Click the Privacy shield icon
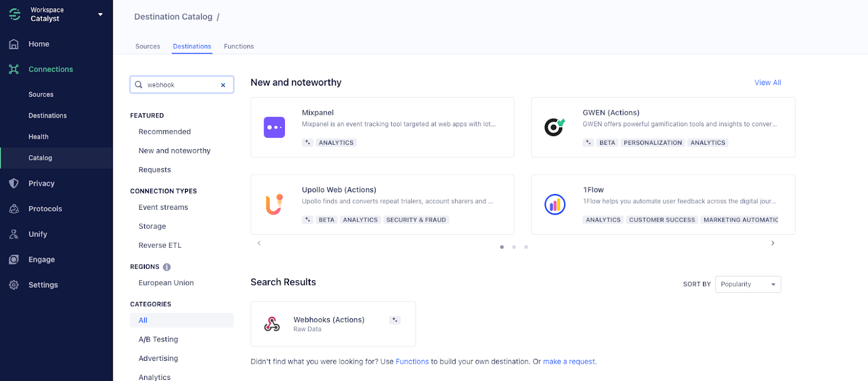 (x=14, y=183)
